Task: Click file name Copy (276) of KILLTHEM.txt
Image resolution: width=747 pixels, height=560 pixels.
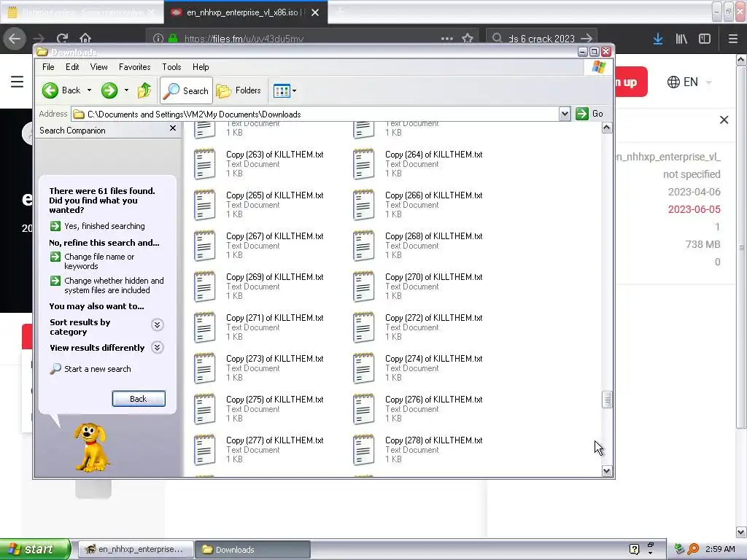Action: pyautogui.click(x=434, y=400)
